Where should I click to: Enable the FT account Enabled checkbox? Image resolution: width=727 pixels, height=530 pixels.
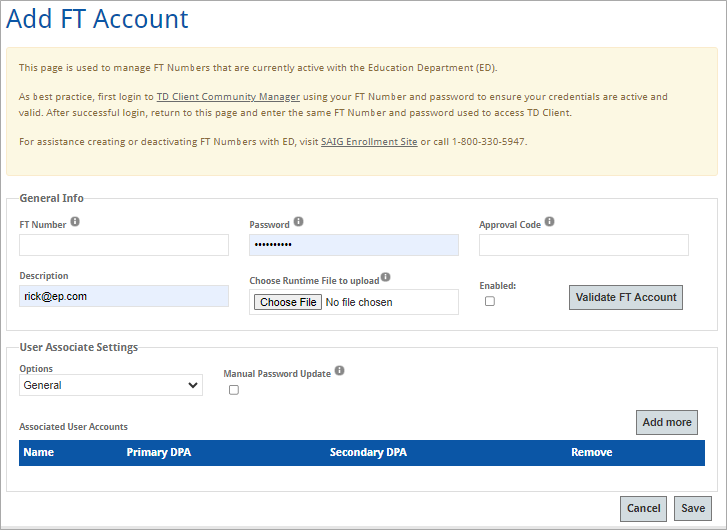(490, 301)
